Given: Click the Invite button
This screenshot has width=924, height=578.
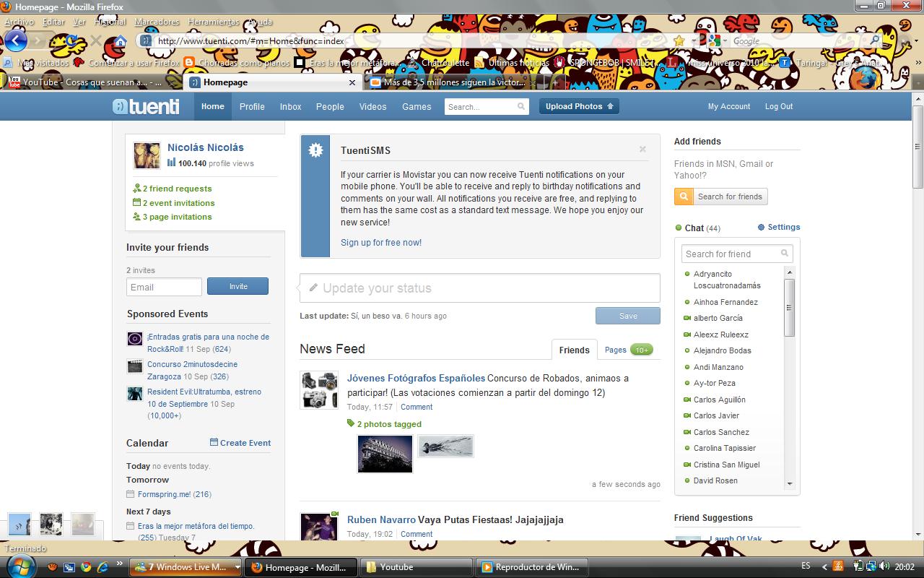Looking at the screenshot, I should (x=237, y=287).
